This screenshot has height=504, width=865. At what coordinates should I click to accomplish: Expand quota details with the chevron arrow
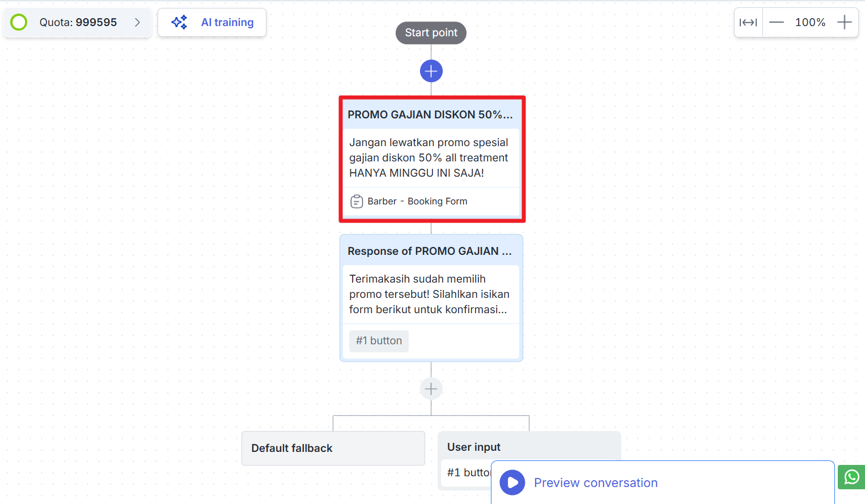137,23
